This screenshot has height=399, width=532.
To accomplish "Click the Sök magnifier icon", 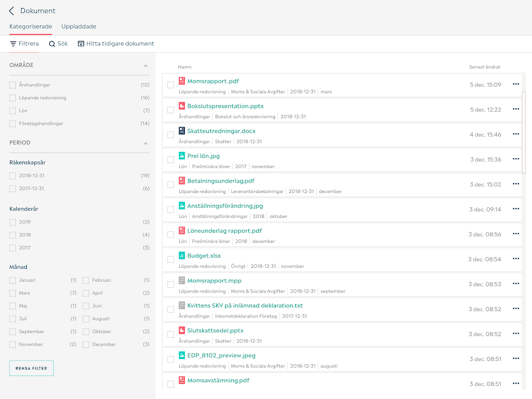I will pos(52,44).
